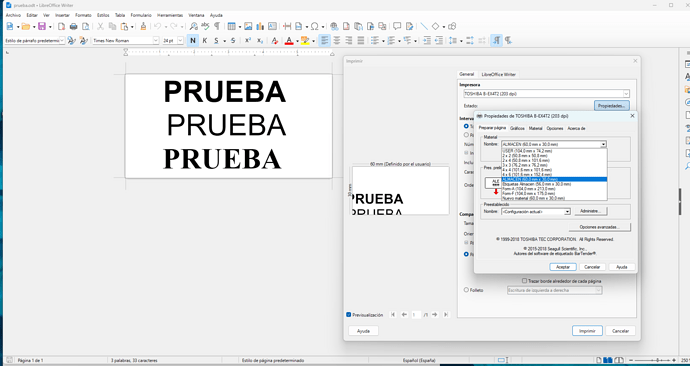This screenshot has height=366, width=690.
Task: Select Etiquetas Almacen (56.0 mm x 30.0 mm)
Action: [554, 184]
